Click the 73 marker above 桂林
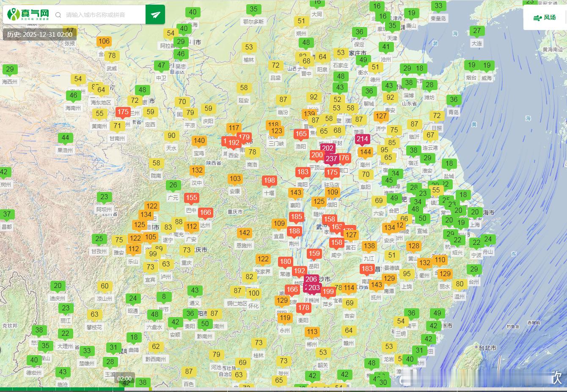Viewport: 567px width, 392px height. (x=259, y=344)
